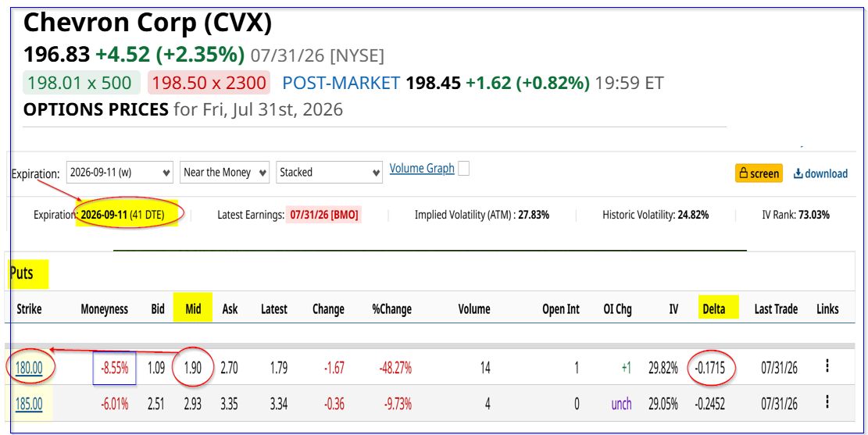The width and height of the screenshot is (868, 435).
Task: Click the red 07/31/26 [BMO] earnings badge
Action: 323,215
